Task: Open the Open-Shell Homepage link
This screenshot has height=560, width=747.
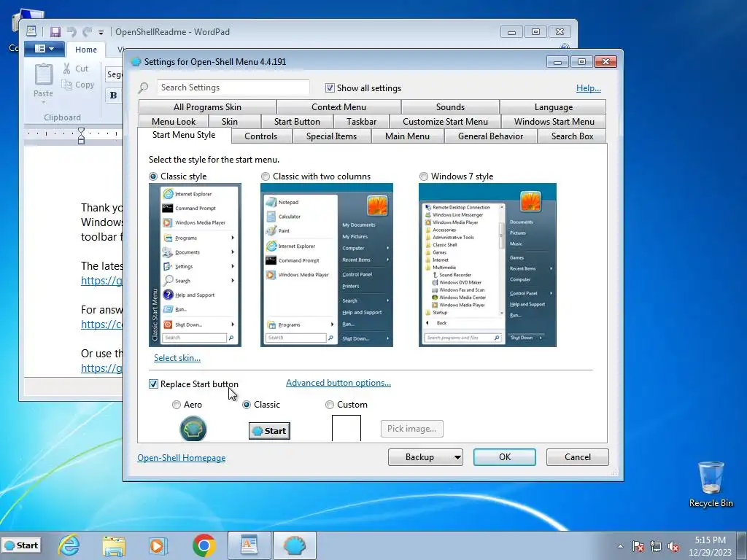Action: click(x=182, y=458)
